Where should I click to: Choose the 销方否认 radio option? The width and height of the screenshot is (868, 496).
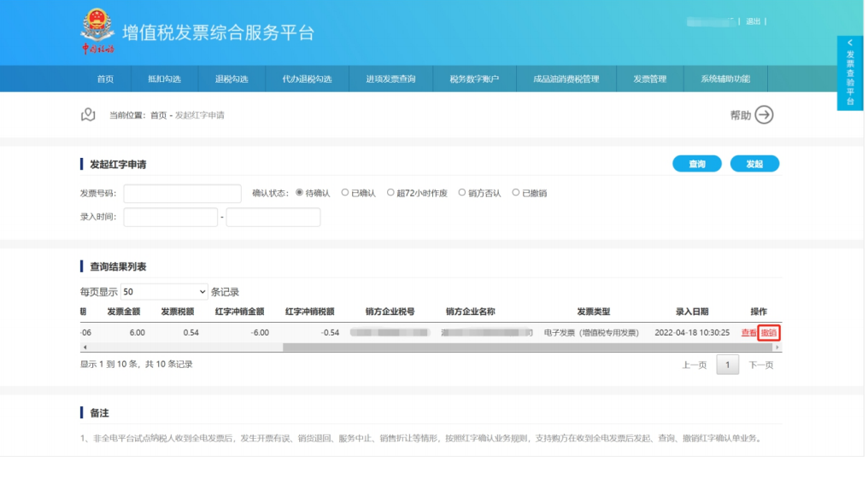point(461,192)
